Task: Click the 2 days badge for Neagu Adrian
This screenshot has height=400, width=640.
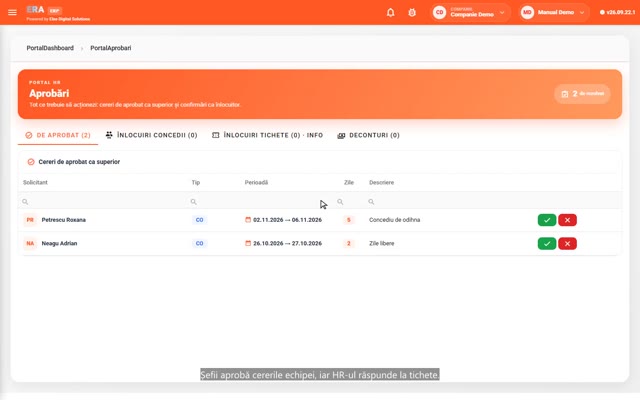Action: (349, 244)
